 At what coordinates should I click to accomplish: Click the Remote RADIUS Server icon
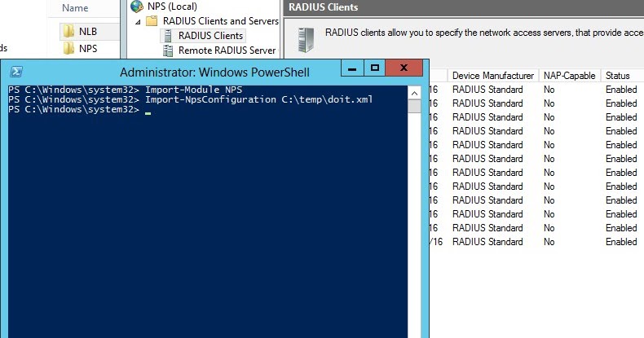pos(168,50)
